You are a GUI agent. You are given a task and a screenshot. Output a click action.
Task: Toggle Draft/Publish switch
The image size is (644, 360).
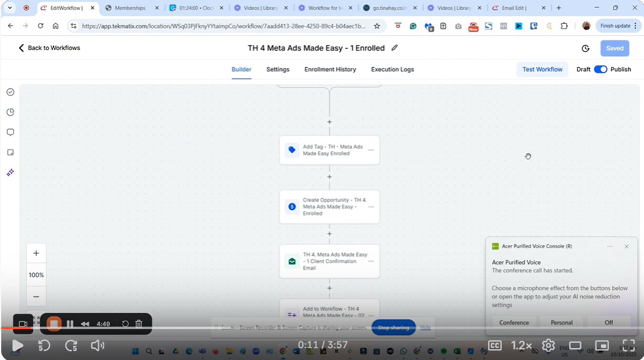click(601, 70)
